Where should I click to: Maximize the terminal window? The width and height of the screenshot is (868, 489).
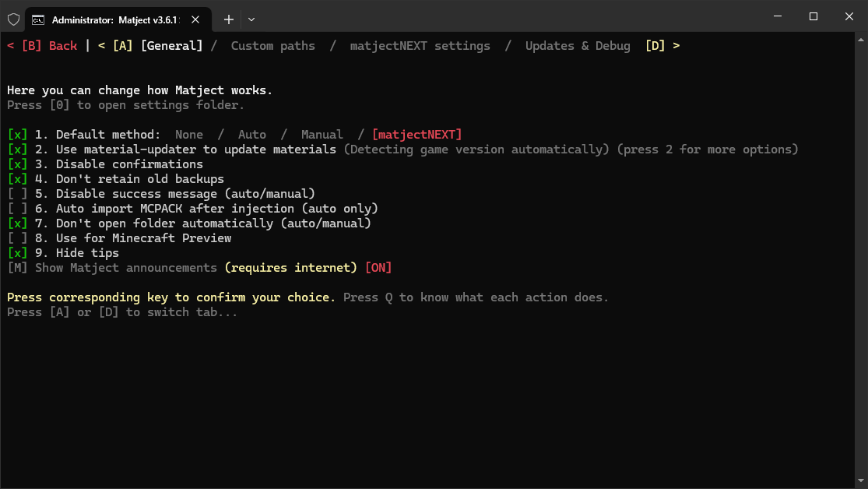[814, 16]
